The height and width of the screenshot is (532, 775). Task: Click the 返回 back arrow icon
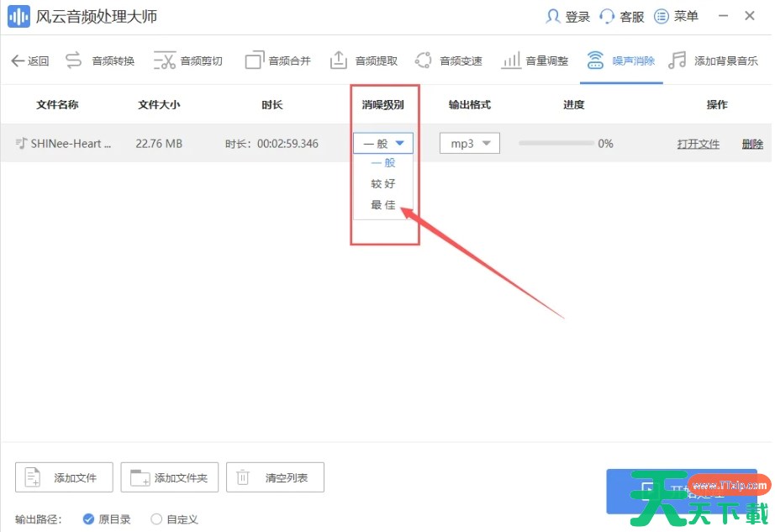(18, 61)
